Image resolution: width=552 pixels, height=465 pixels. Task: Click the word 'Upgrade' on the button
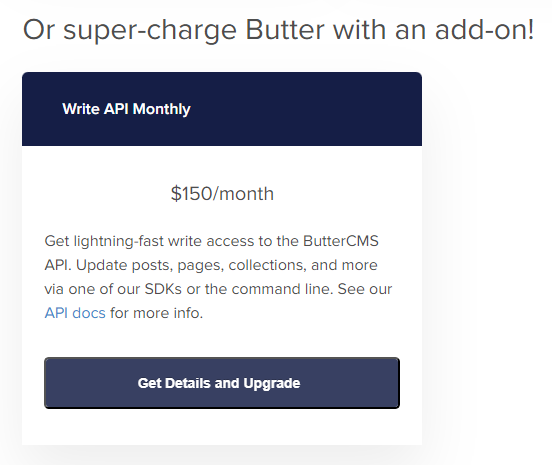click(x=272, y=383)
